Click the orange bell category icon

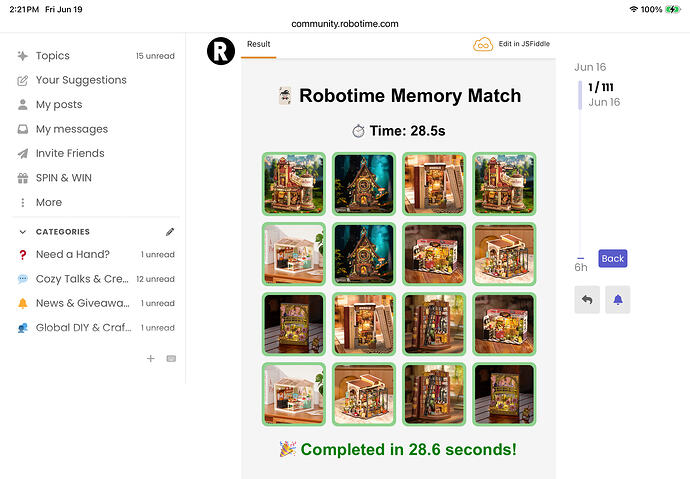(x=22, y=303)
